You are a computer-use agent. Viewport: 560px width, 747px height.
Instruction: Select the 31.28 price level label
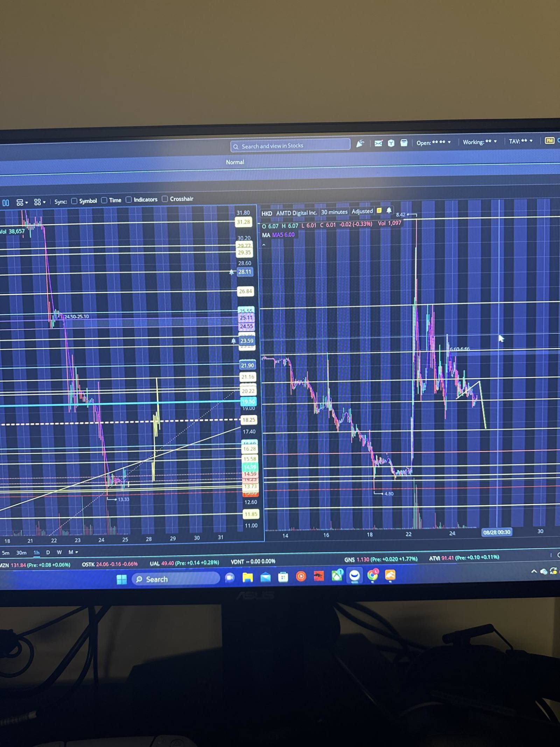click(243, 222)
